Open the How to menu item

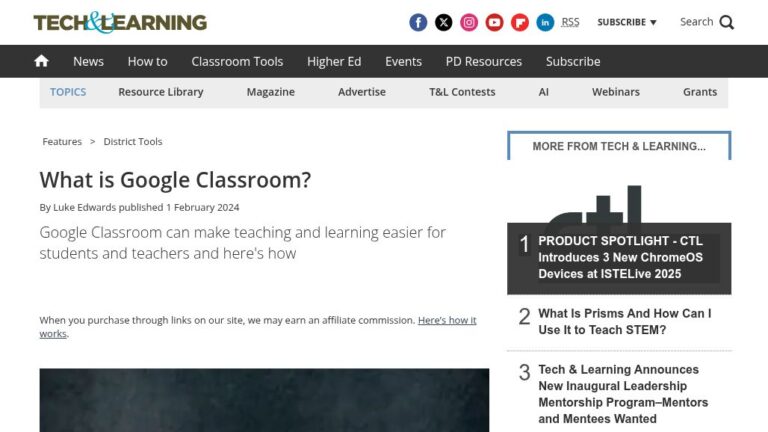point(147,61)
